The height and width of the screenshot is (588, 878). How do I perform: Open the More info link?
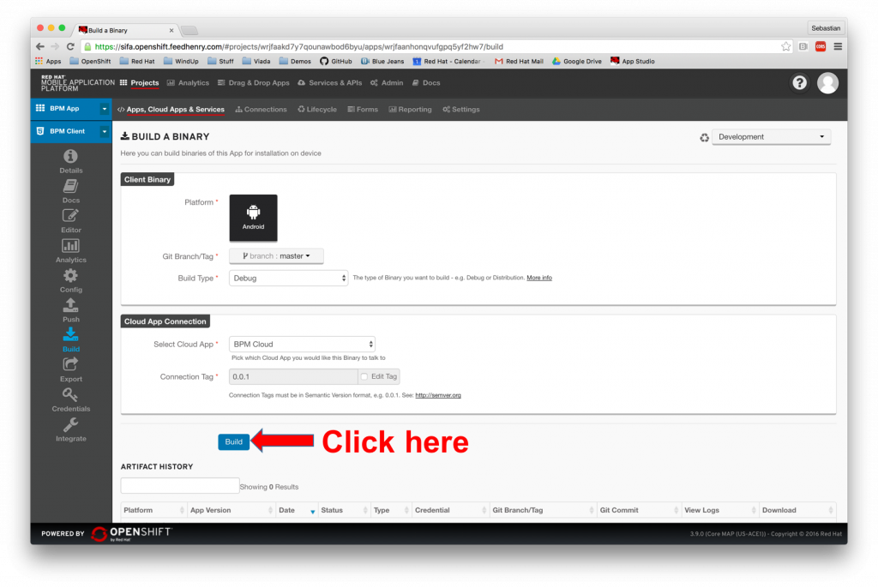click(x=539, y=278)
